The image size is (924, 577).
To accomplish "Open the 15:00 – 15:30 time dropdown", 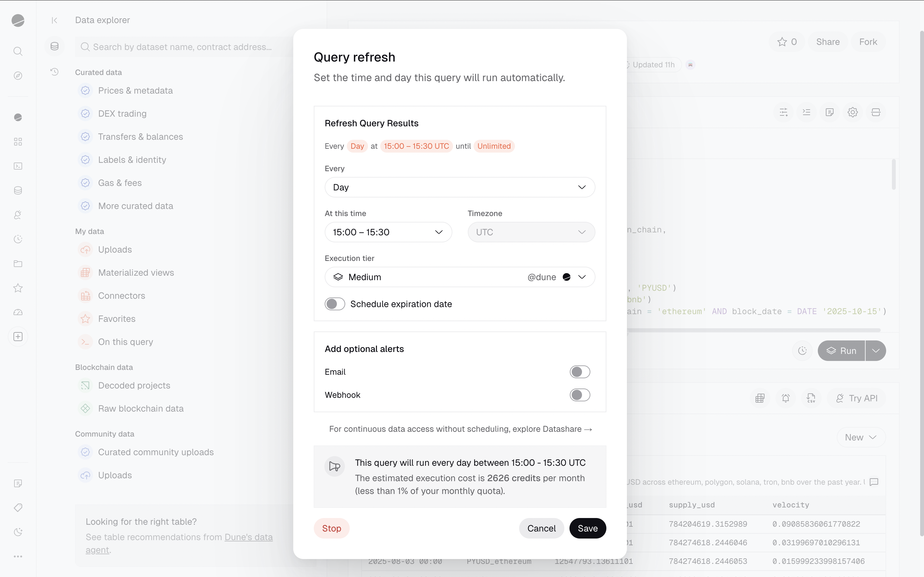I will pyautogui.click(x=388, y=232).
